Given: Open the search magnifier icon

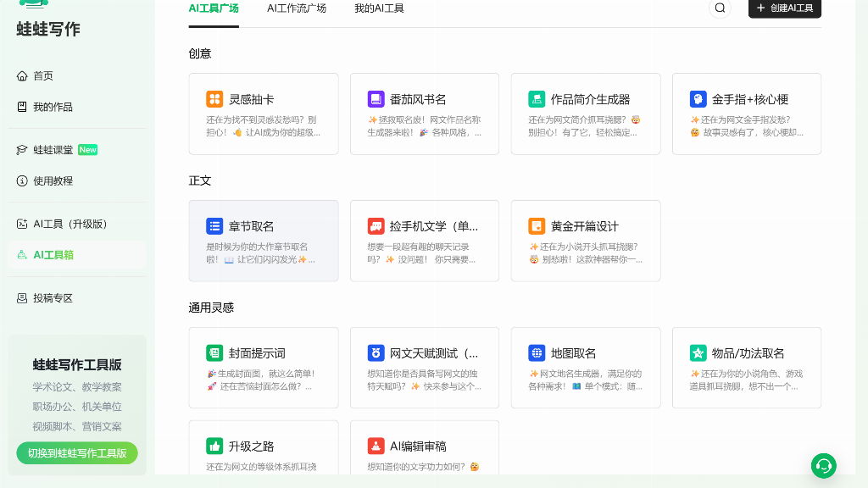Looking at the screenshot, I should point(720,8).
